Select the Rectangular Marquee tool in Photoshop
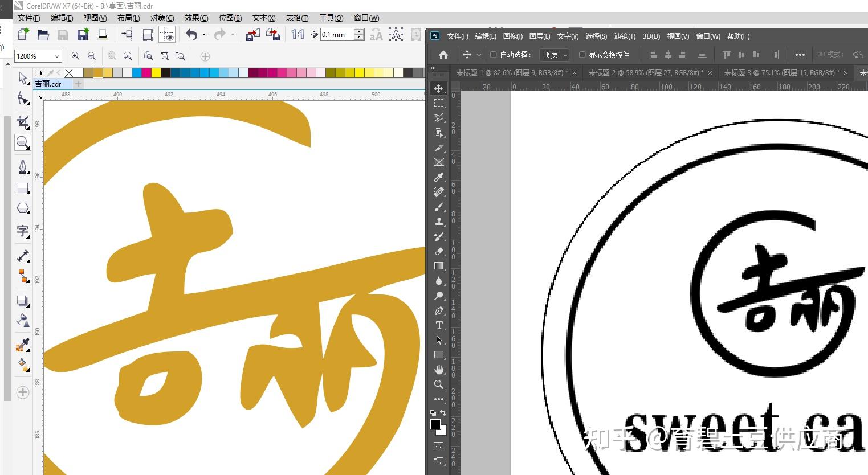Viewport: 868px width, 475px height. tap(439, 103)
